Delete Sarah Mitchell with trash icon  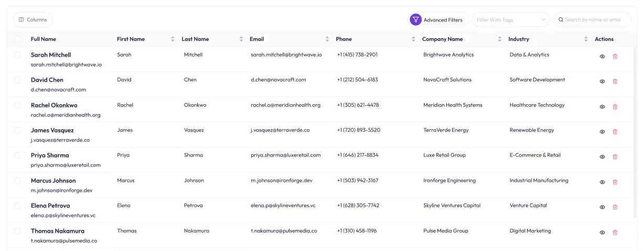(x=615, y=56)
